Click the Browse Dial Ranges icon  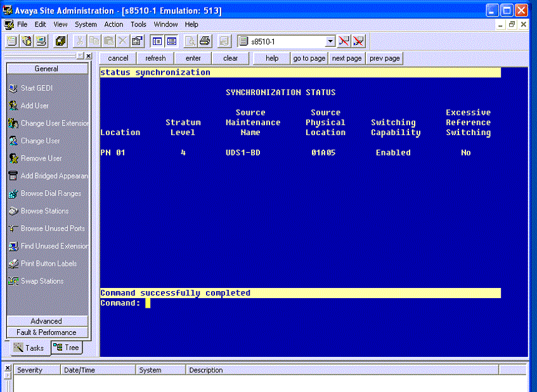pyautogui.click(x=13, y=193)
